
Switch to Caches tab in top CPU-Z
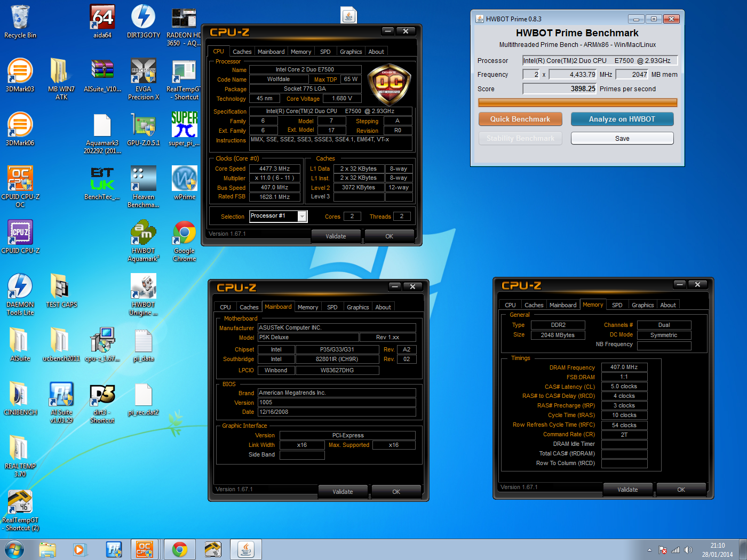tap(242, 52)
